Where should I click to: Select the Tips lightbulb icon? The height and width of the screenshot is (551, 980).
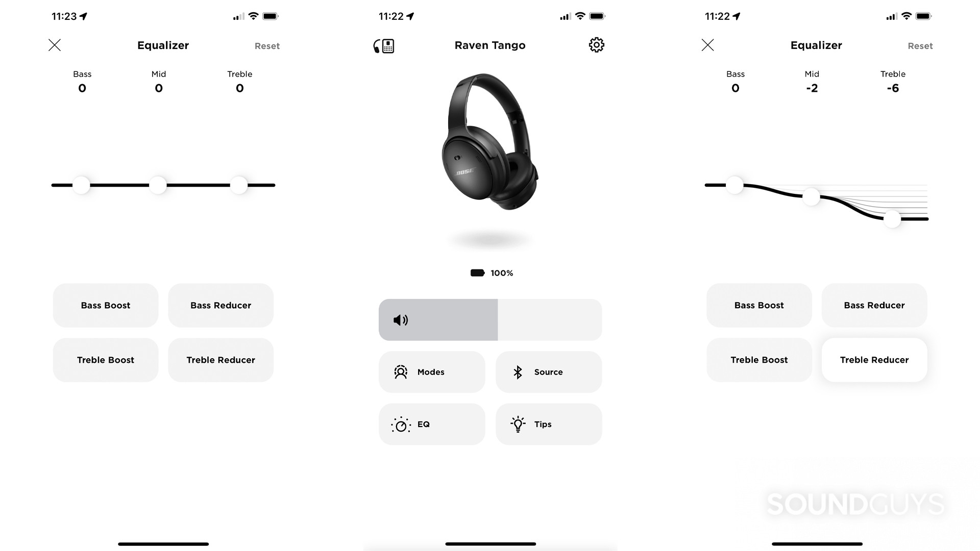click(x=518, y=423)
